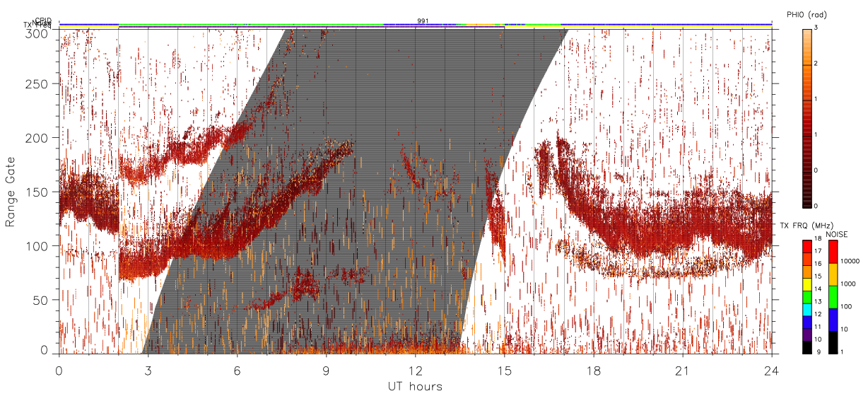The width and height of the screenshot is (868, 401).
Task: Click the 991 label above the plot
Action: [423, 21]
